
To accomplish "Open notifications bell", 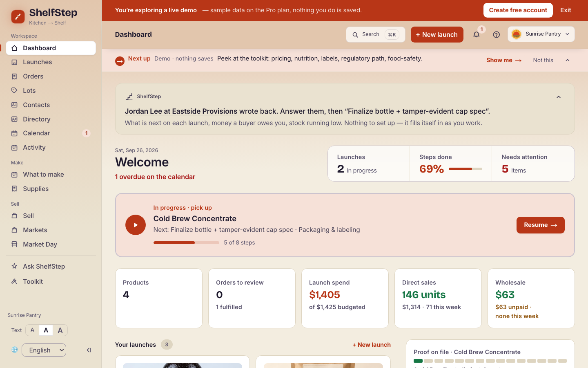I will coord(477,35).
